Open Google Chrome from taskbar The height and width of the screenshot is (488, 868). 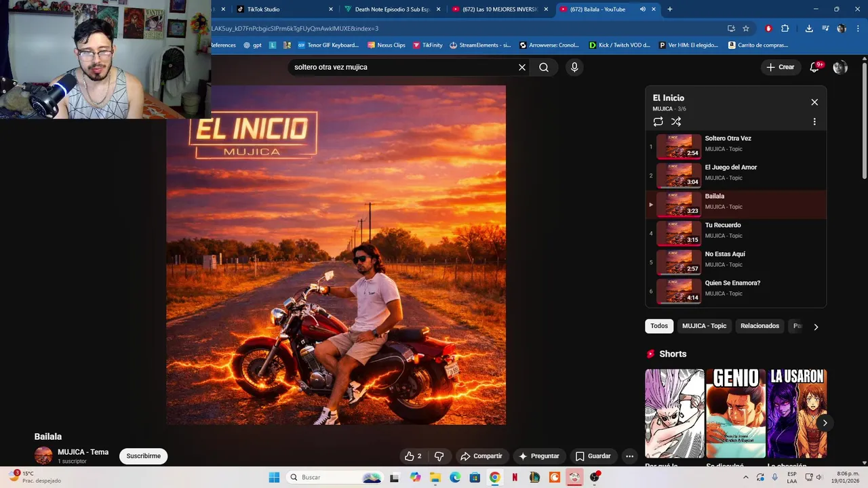[x=495, y=477]
